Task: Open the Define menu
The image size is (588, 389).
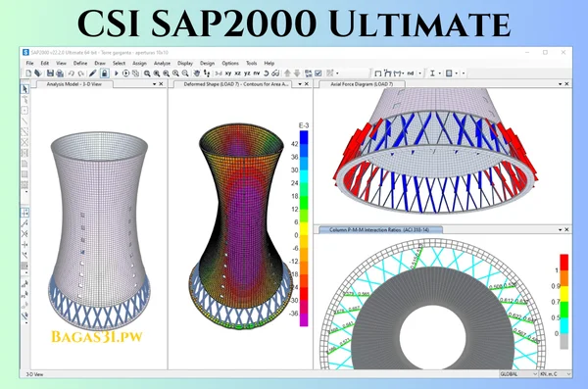Action: (x=80, y=63)
